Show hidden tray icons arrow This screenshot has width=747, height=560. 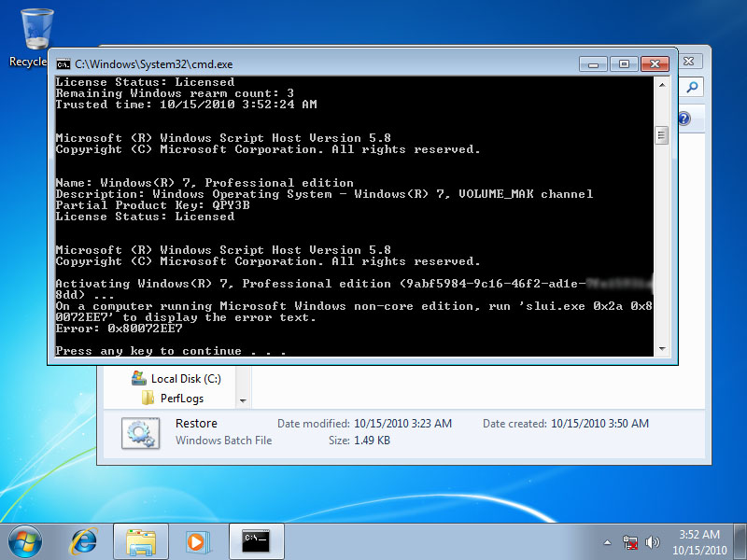608,542
